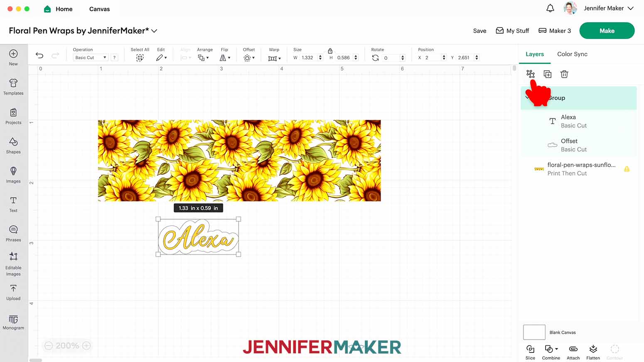Viewport: 644px width, 362px height.
Task: Open the Edit dropdown
Action: point(162,58)
